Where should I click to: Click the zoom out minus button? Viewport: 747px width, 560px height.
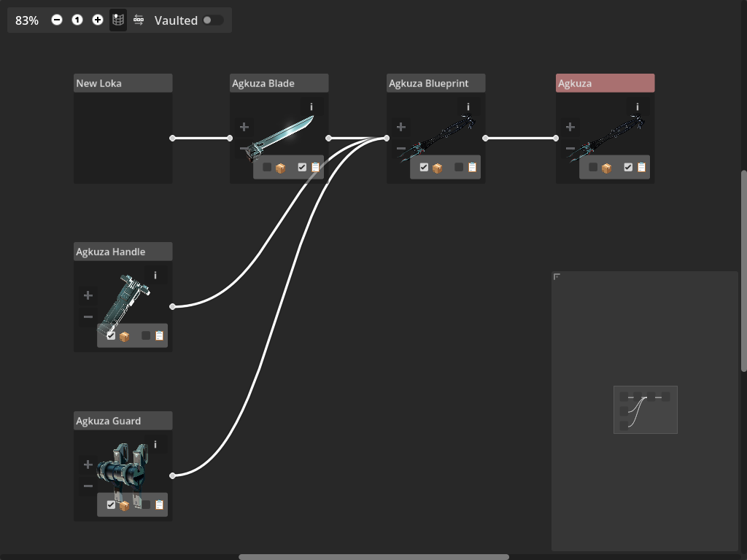pos(57,20)
